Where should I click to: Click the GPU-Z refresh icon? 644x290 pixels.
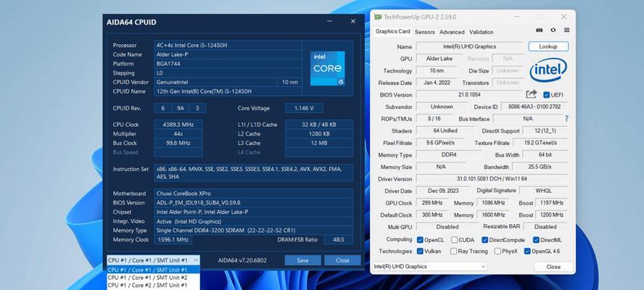pos(553,30)
